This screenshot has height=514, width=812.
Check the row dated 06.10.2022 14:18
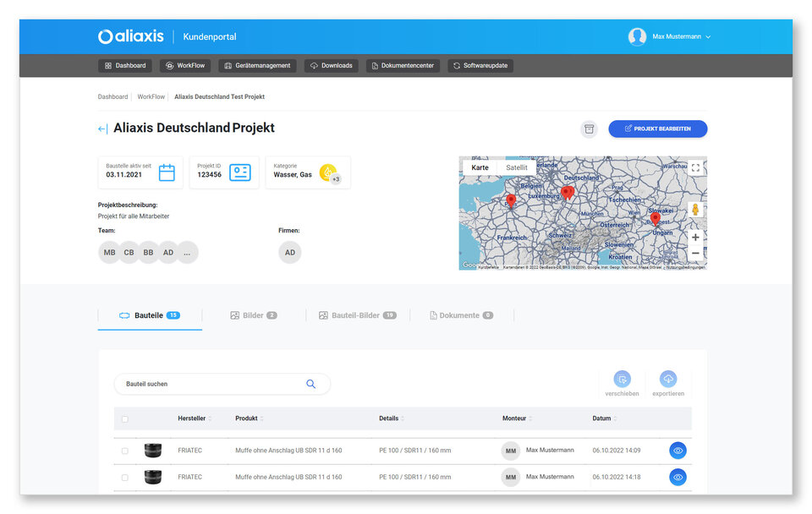point(125,478)
